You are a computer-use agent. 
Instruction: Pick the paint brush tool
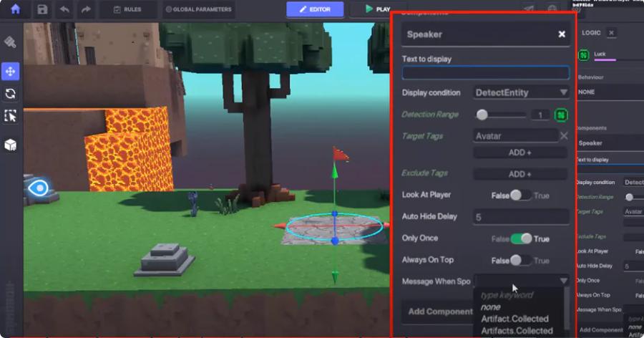[x=10, y=42]
